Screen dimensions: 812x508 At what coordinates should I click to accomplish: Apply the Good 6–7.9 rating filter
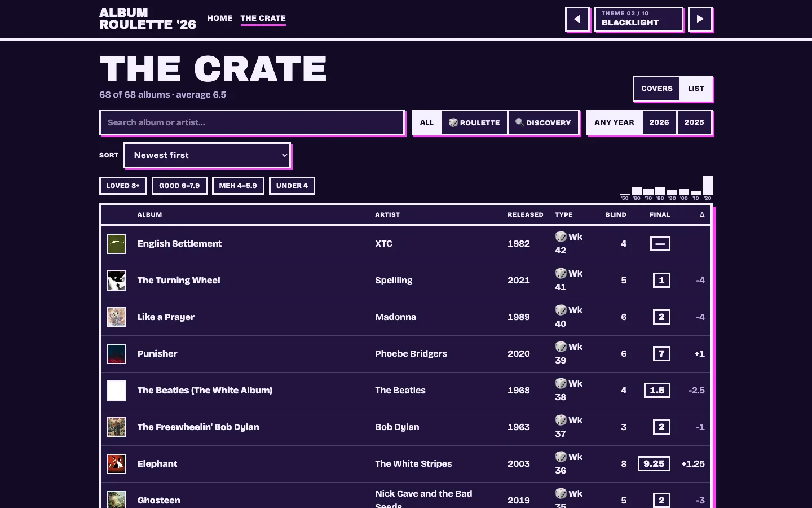tap(179, 186)
